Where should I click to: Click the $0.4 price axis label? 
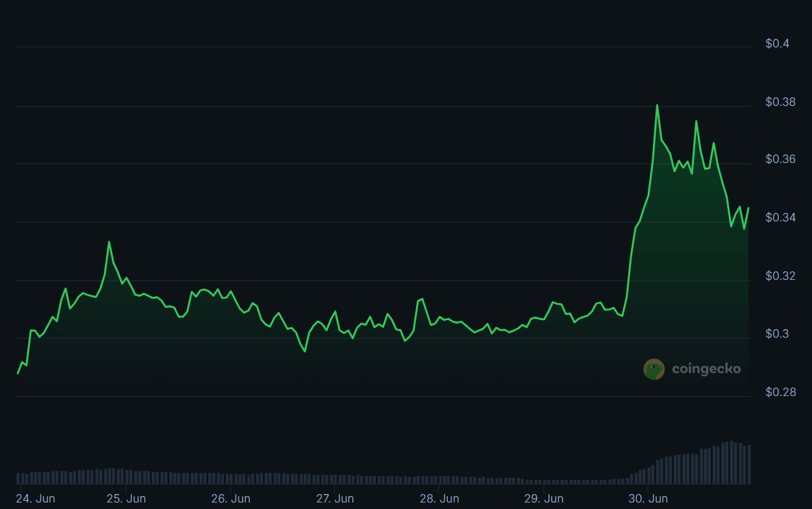click(778, 44)
